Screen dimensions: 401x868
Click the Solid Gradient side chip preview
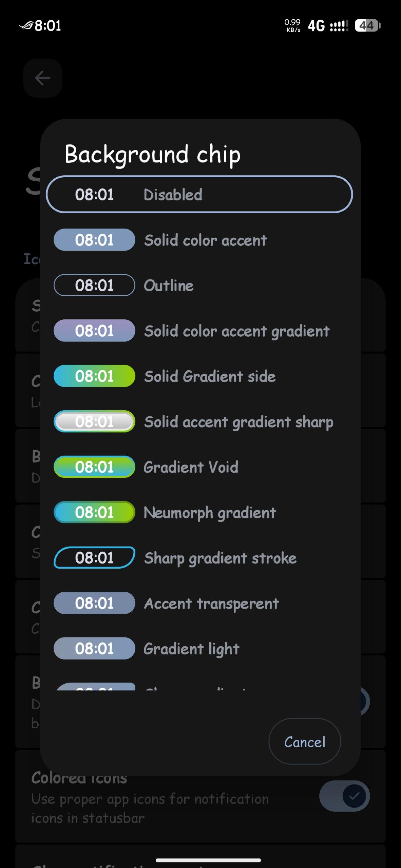[94, 376]
